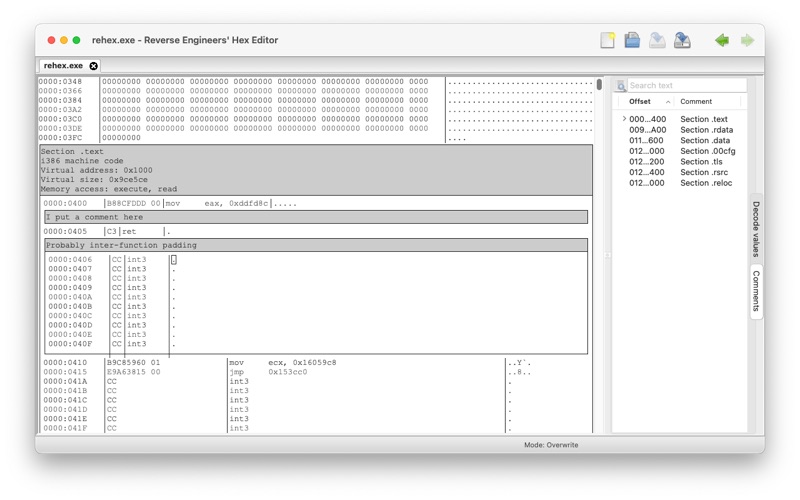The width and height of the screenshot is (800, 500).
Task: Click the hex bytes B9C85960 01
Action: (133, 363)
